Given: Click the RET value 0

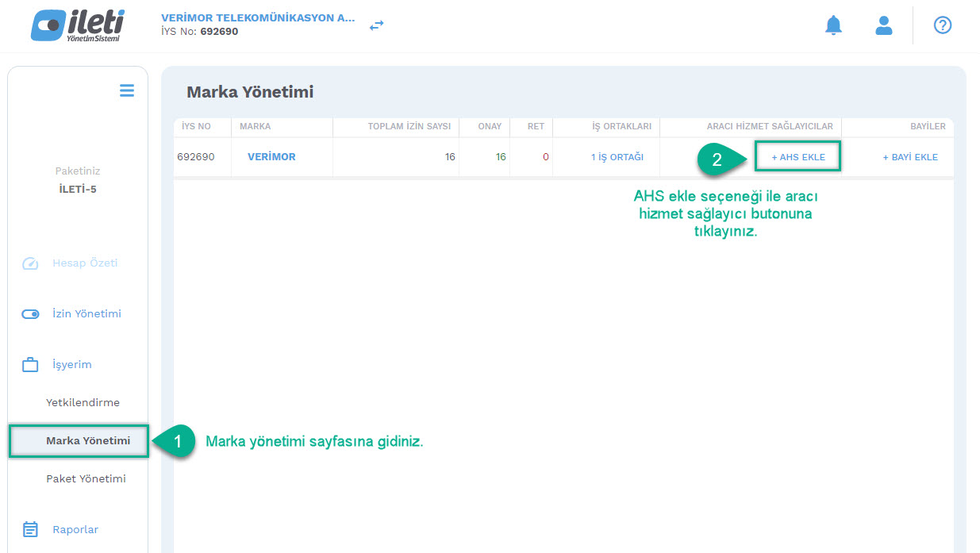Looking at the screenshot, I should point(546,157).
